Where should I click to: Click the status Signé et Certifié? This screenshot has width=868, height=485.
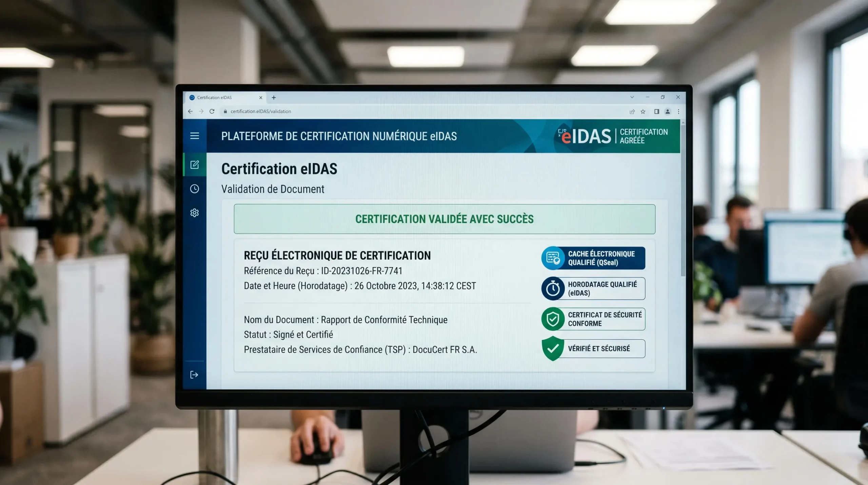tap(303, 335)
